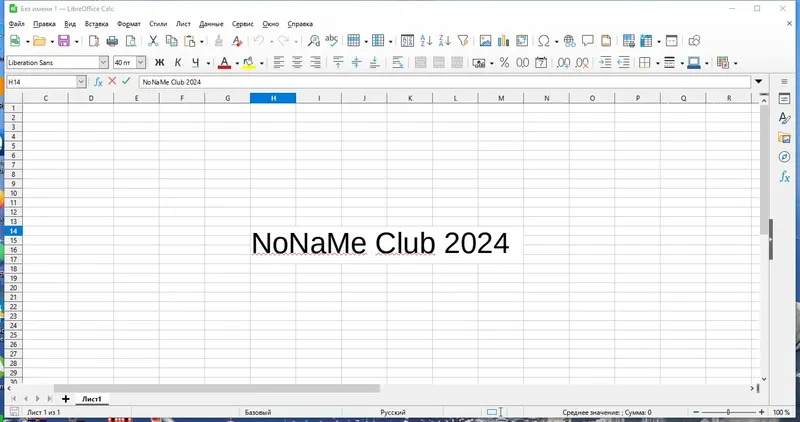Click the Export as PDF icon

tap(94, 41)
